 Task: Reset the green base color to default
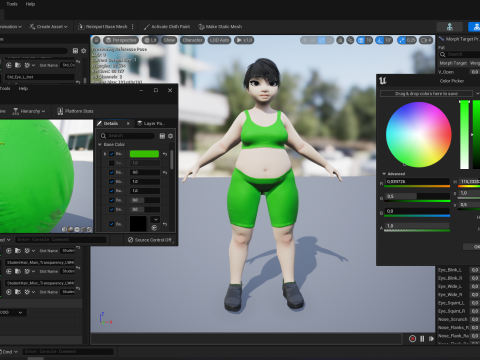pos(165,154)
